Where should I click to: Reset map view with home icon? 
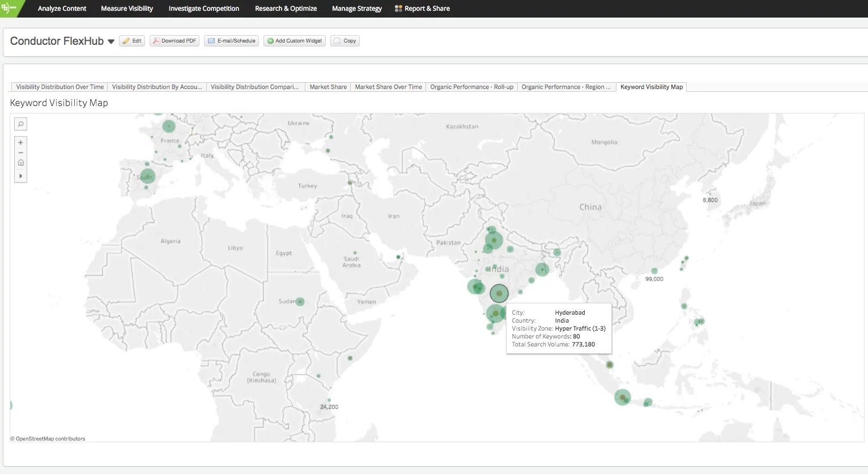coord(20,163)
